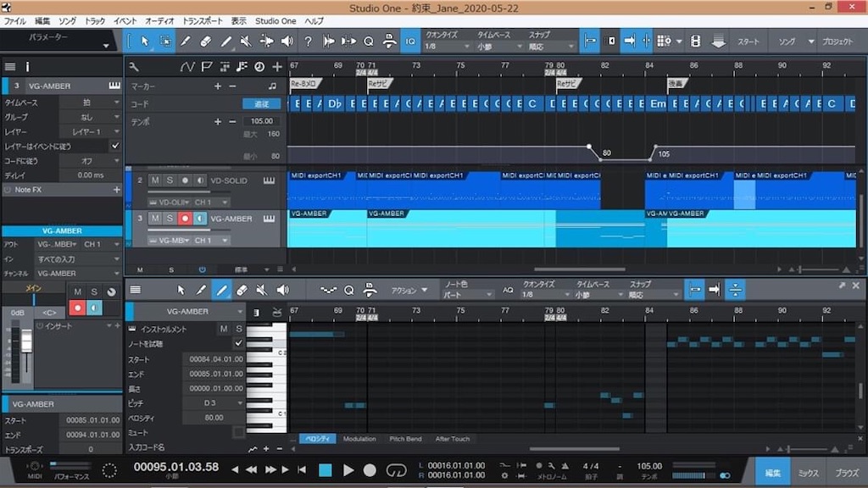Screen dimensions: 868x488
Task: Click the Stop button in transport
Action: pos(325,470)
